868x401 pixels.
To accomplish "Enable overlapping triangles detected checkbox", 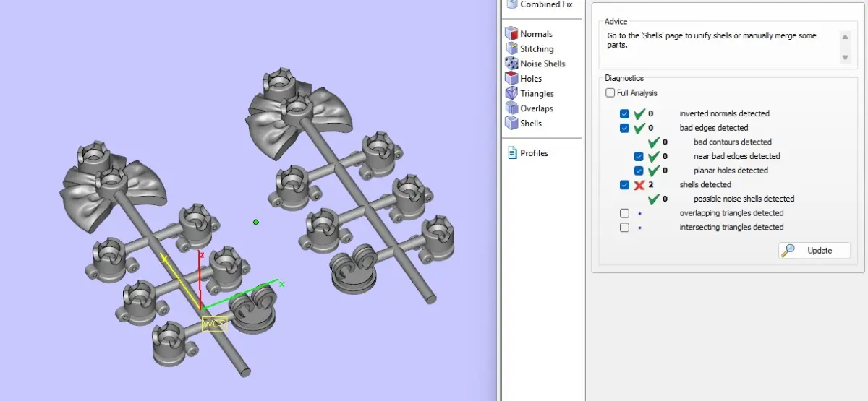I will click(x=624, y=213).
